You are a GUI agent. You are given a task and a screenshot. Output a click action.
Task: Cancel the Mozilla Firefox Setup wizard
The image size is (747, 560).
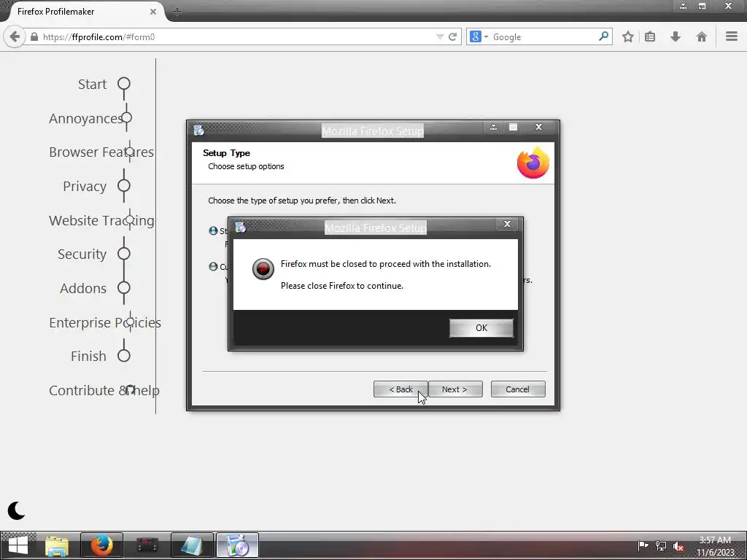pos(518,389)
